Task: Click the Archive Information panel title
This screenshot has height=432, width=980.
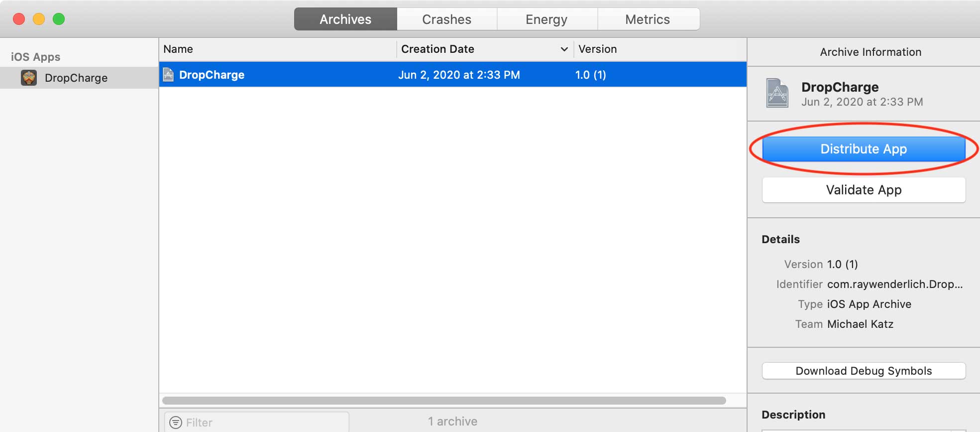Action: pos(871,52)
